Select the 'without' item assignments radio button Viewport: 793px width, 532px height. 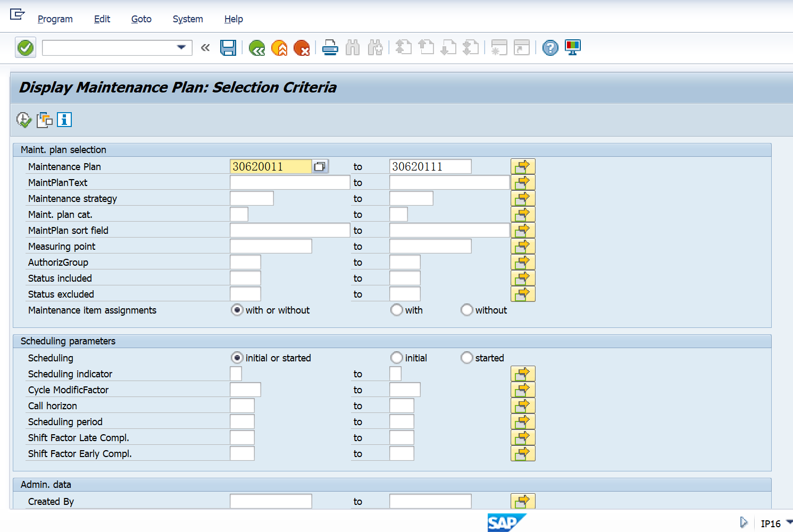point(467,310)
